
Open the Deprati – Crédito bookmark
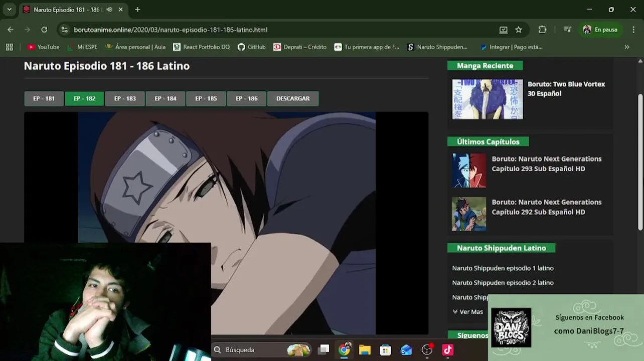click(x=300, y=47)
